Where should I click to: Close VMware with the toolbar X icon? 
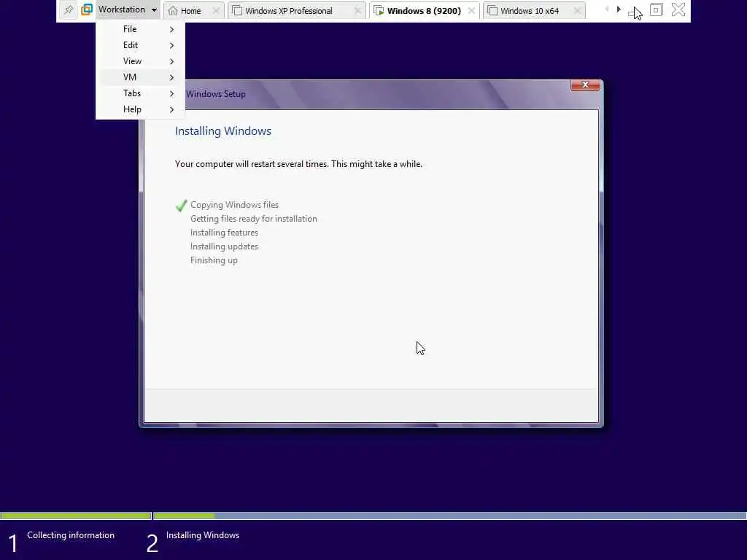pos(678,9)
